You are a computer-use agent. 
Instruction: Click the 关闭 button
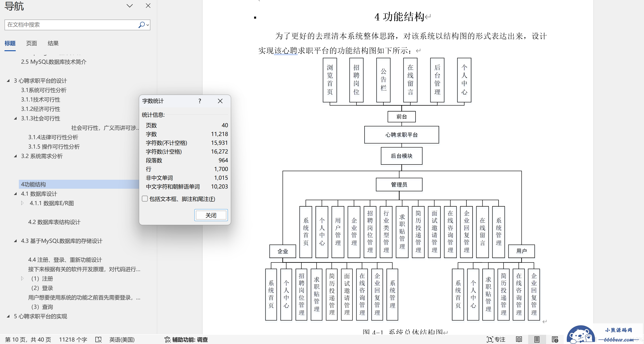[211, 215]
